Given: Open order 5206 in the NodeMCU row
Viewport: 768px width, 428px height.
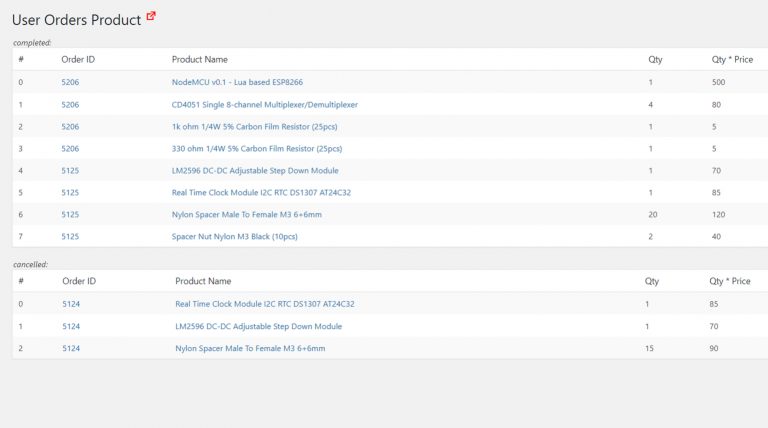Looking at the screenshot, I should click(x=70, y=82).
